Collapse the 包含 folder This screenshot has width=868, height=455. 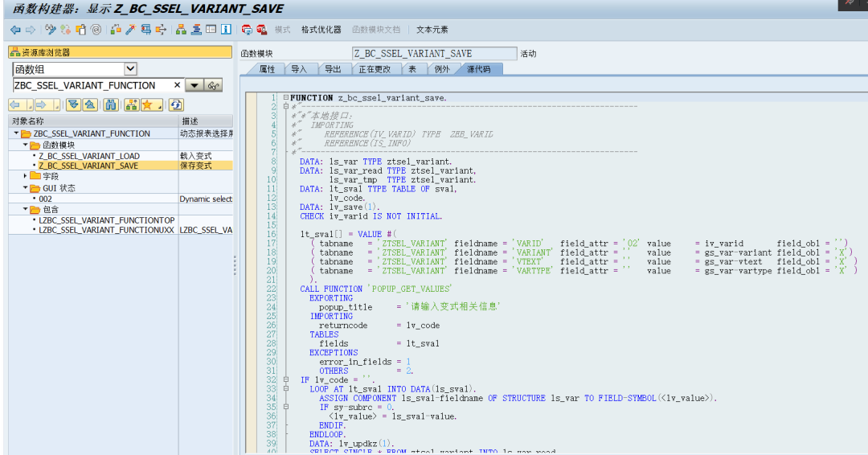(26, 209)
